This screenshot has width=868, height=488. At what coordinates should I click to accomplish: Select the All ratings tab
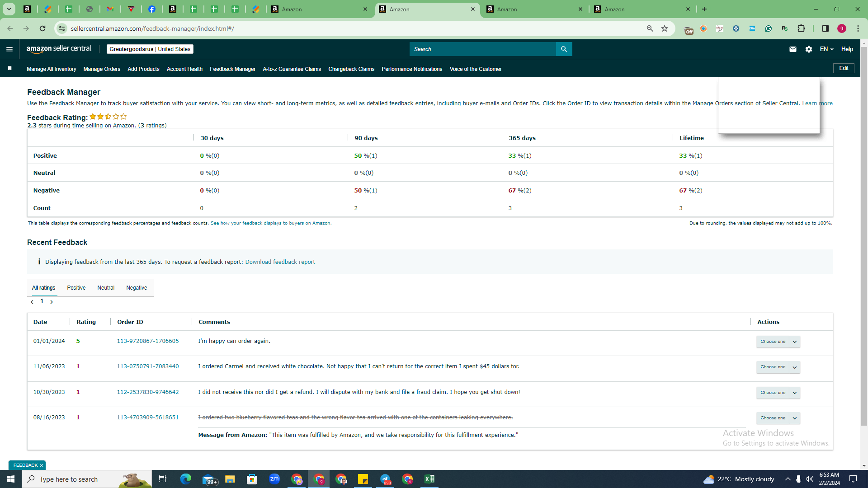point(44,288)
